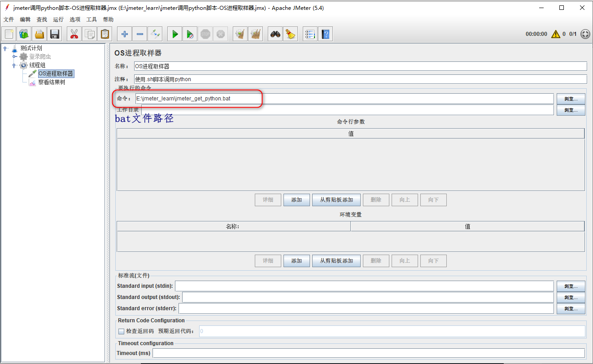Click the Add element plus icon
Image resolution: width=593 pixels, height=364 pixels.
124,34
